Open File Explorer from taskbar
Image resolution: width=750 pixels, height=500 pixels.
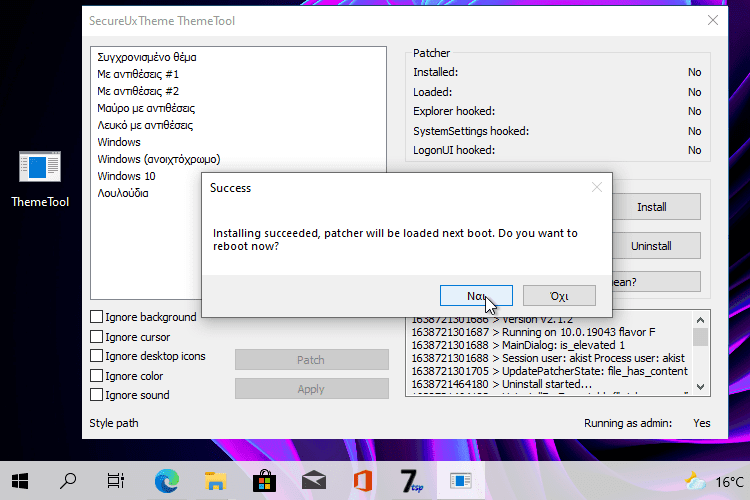216,481
